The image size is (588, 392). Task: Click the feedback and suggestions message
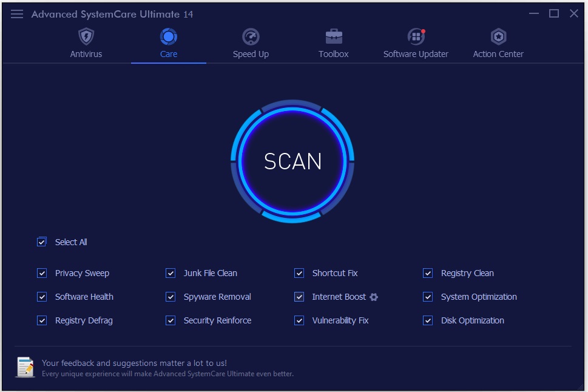pos(134,363)
